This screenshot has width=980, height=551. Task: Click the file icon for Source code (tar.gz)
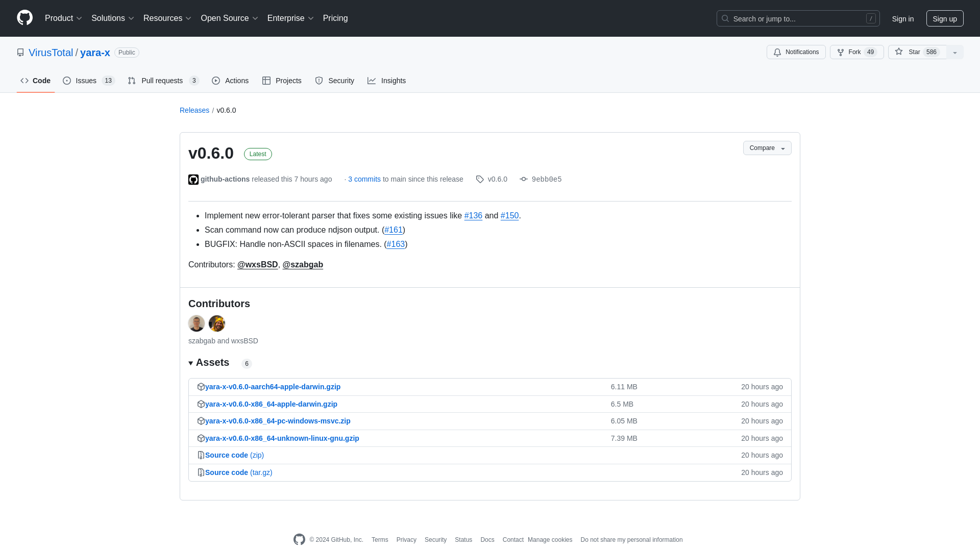pyautogui.click(x=201, y=473)
